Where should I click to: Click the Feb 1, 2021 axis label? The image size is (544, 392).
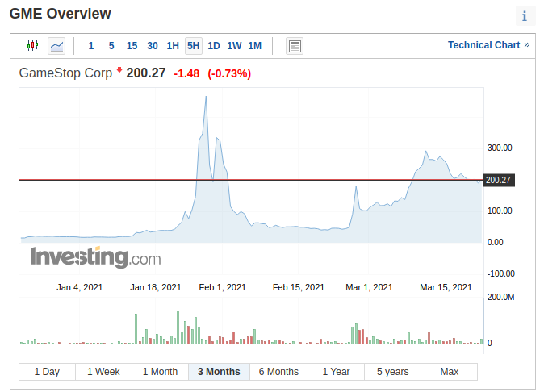(x=223, y=287)
